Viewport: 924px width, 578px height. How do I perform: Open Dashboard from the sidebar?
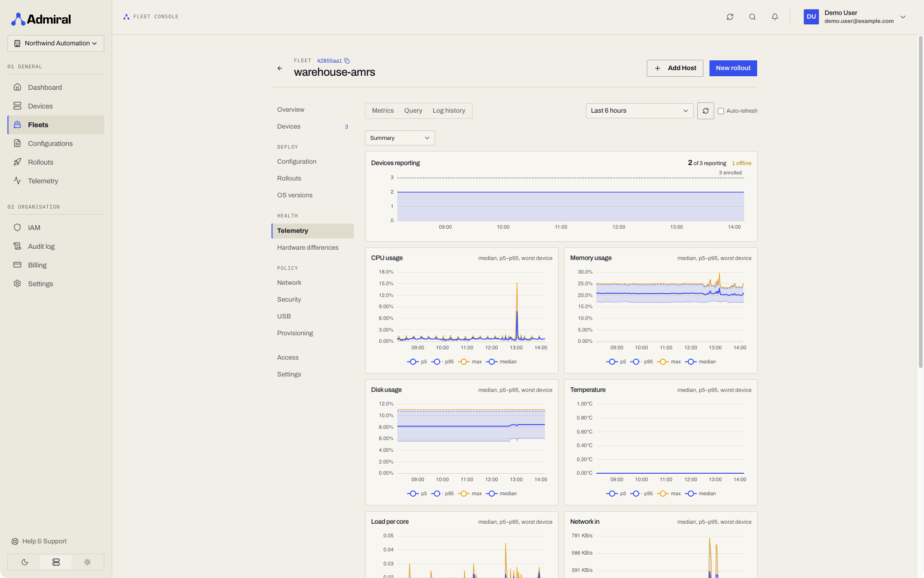coord(56,87)
